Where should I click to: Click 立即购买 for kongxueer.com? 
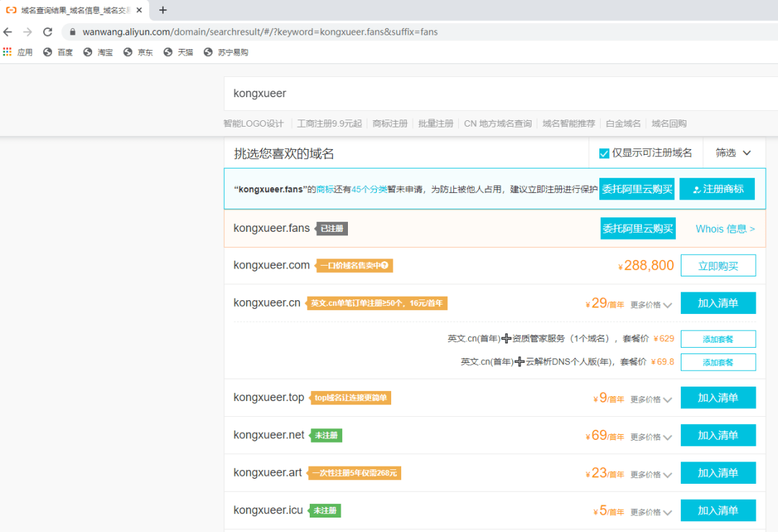(718, 266)
